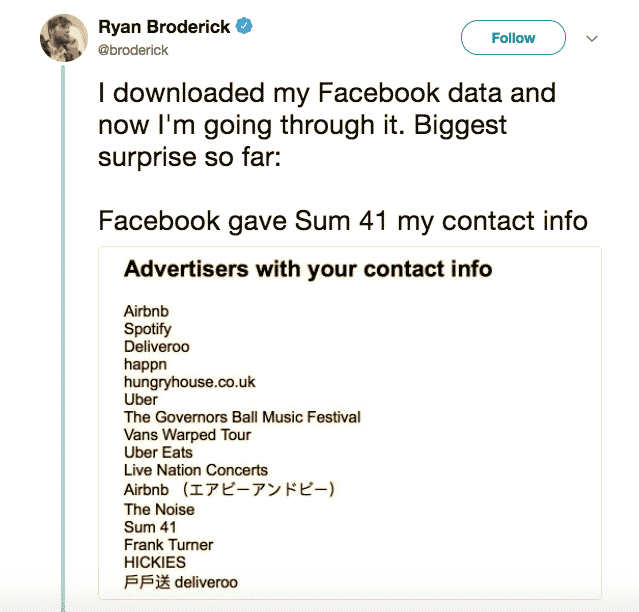Expand the tweet options chevron
The height and width of the screenshot is (612, 639).
[x=591, y=38]
